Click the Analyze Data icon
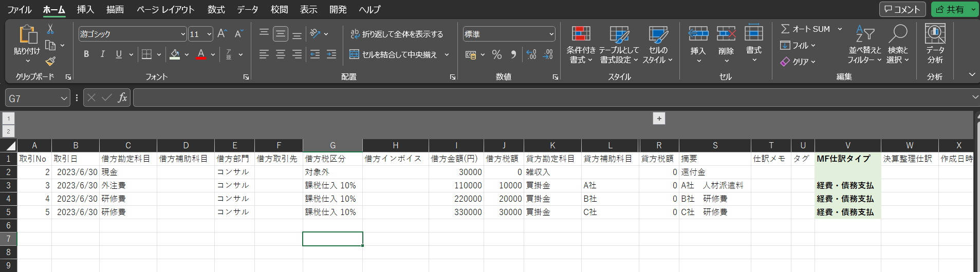Image resolution: width=980 pixels, height=272 pixels. pos(935,34)
